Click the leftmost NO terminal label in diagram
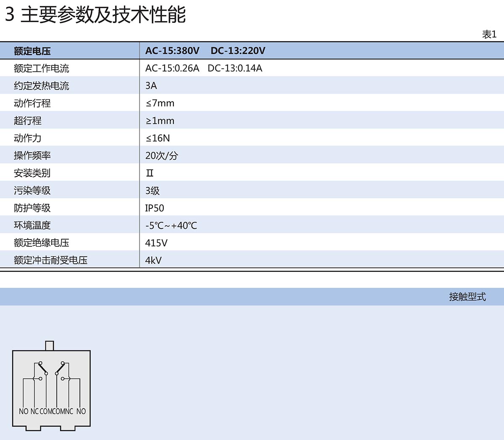The image size is (504, 440). coord(24,411)
